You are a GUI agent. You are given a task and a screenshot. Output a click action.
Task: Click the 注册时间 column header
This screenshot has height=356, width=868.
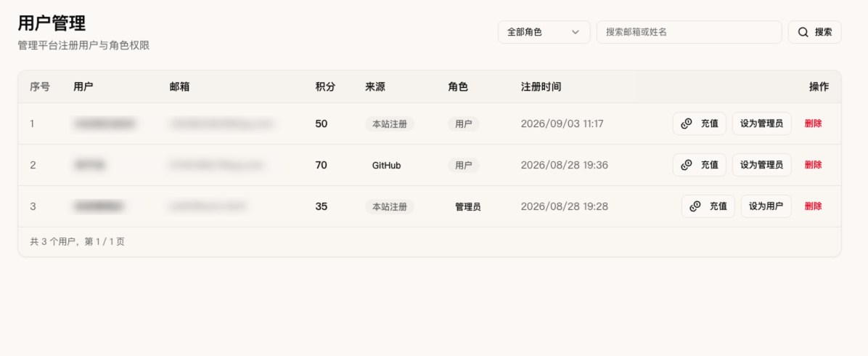(x=541, y=86)
